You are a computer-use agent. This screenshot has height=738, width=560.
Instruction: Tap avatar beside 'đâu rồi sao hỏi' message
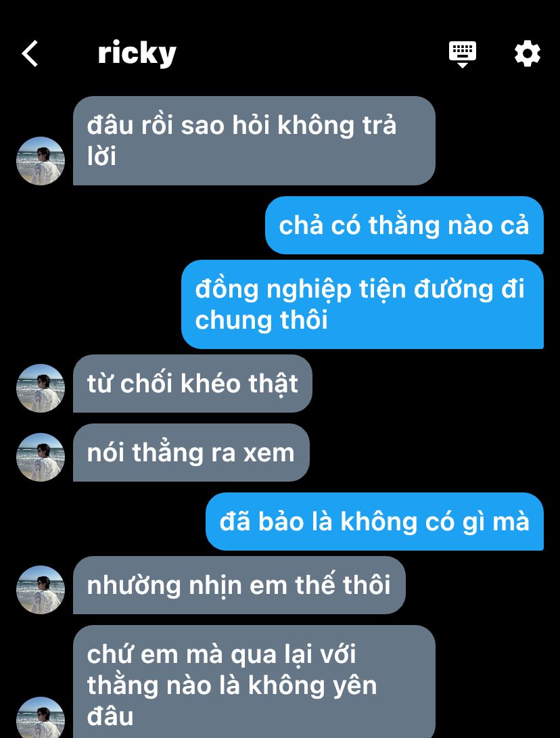pos(41,161)
